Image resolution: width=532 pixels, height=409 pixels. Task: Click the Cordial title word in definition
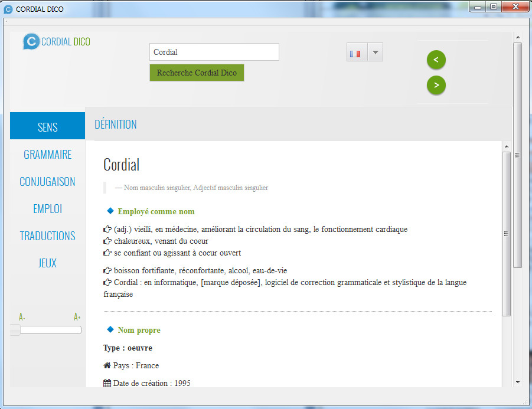point(122,165)
